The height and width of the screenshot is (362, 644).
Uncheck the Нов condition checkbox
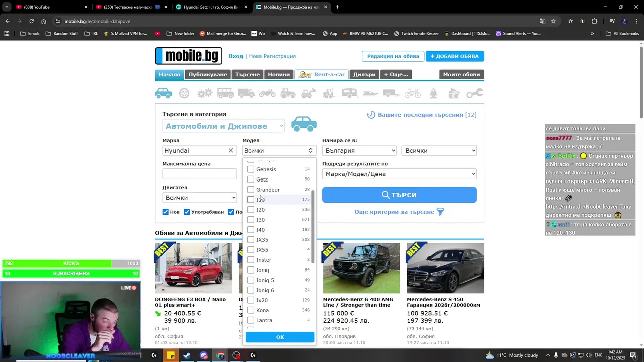coord(165,212)
